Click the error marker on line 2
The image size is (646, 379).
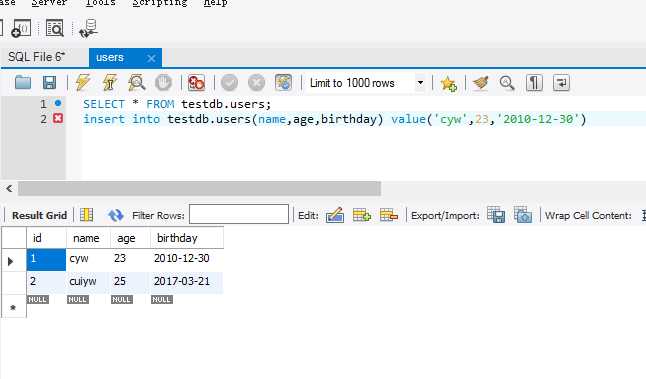(x=58, y=119)
